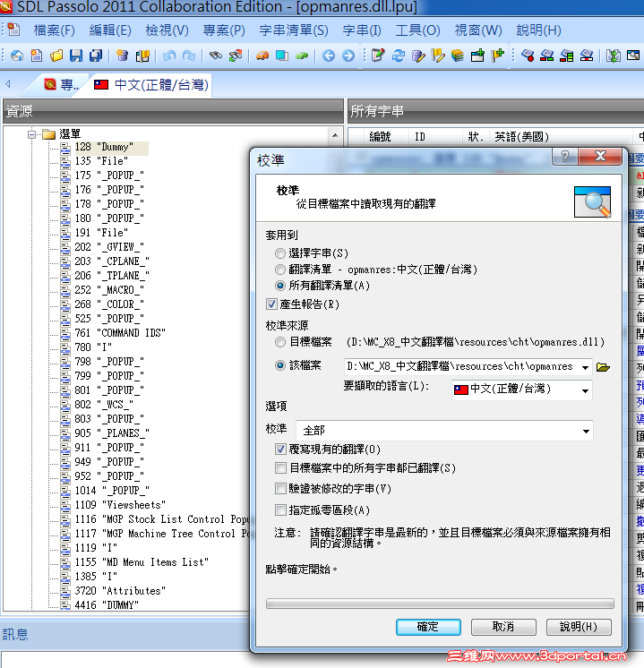Click the cyan square toolbar icon

(282, 56)
